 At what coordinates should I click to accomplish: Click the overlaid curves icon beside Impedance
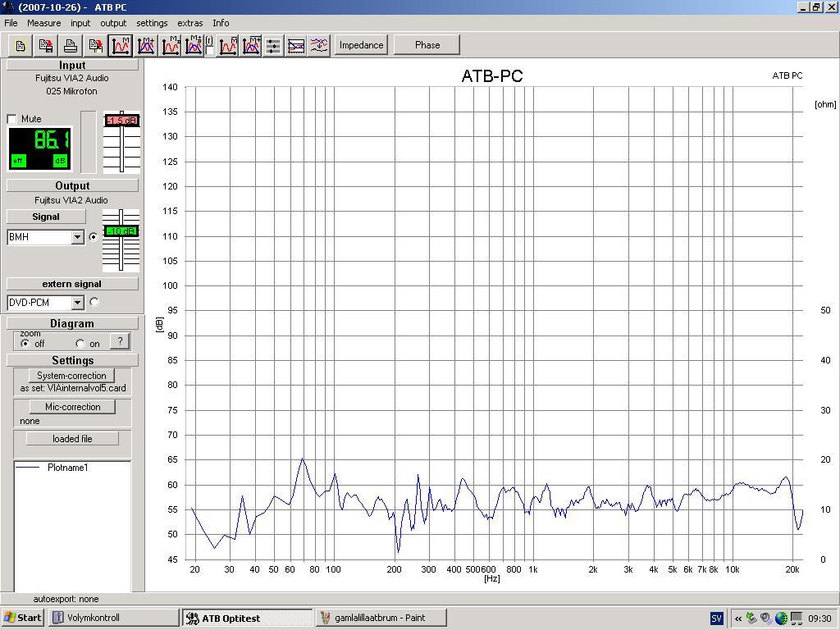(x=319, y=46)
